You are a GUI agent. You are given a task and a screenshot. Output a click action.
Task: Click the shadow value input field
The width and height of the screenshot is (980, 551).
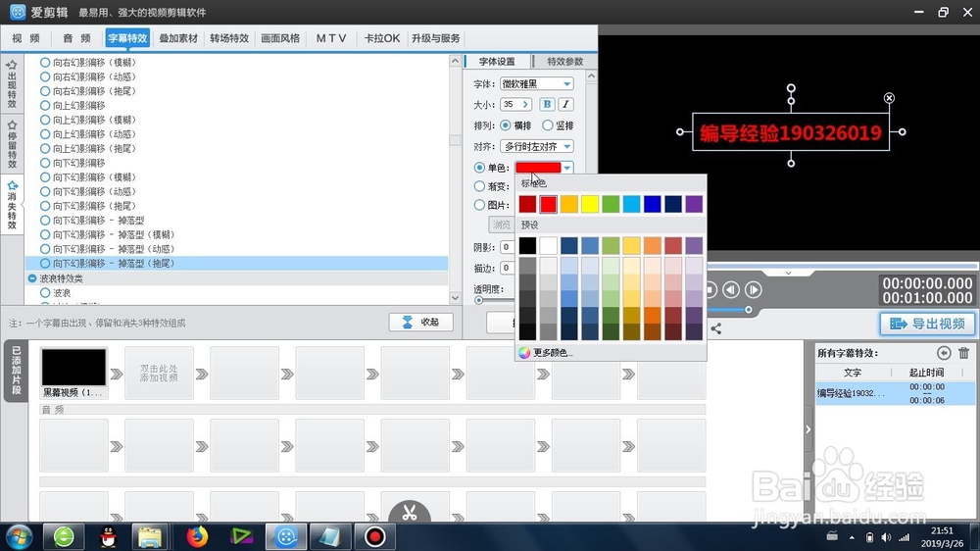point(508,247)
